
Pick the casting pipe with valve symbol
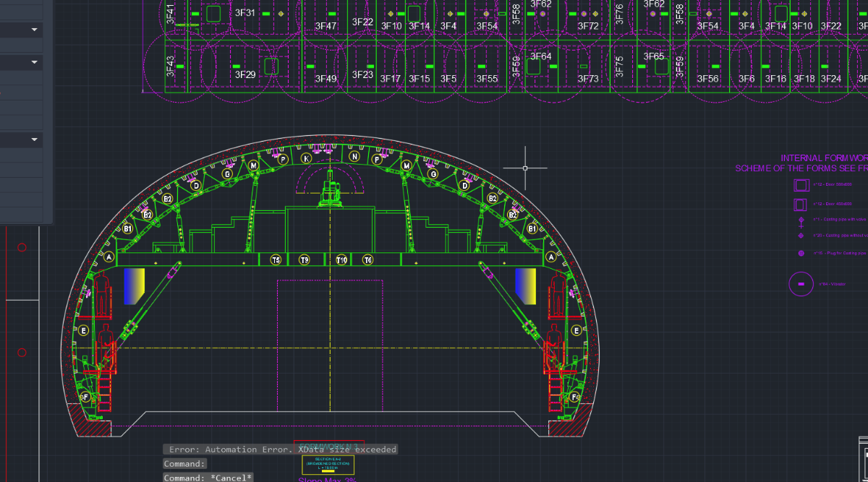point(801,220)
